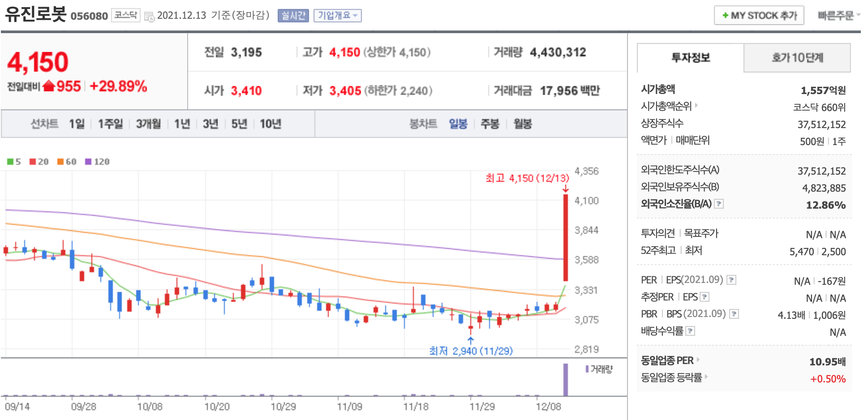Click the MY STOCK 추가 button
868x420 pixels.
[x=759, y=16]
